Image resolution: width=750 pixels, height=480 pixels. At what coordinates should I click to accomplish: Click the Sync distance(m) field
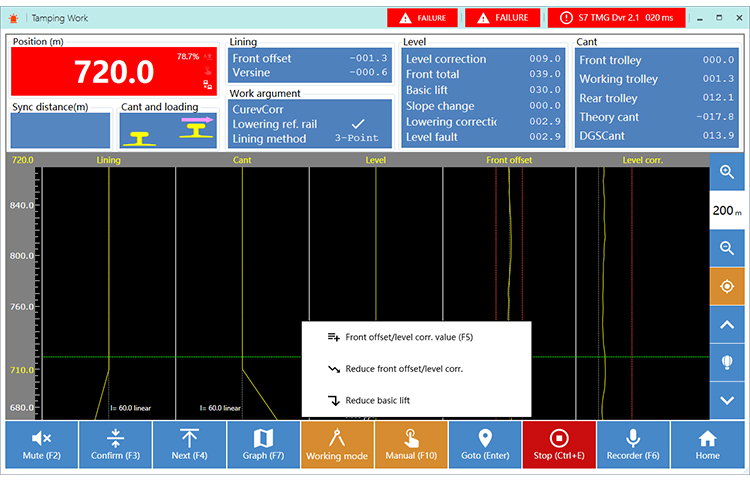pyautogui.click(x=60, y=131)
